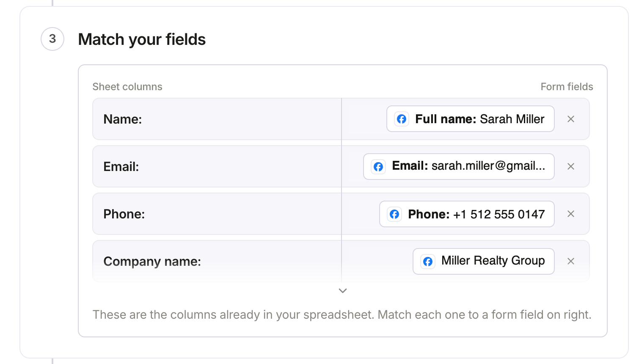
Task: Open the Full name: Sarah Miller field chip
Action: [x=471, y=119]
